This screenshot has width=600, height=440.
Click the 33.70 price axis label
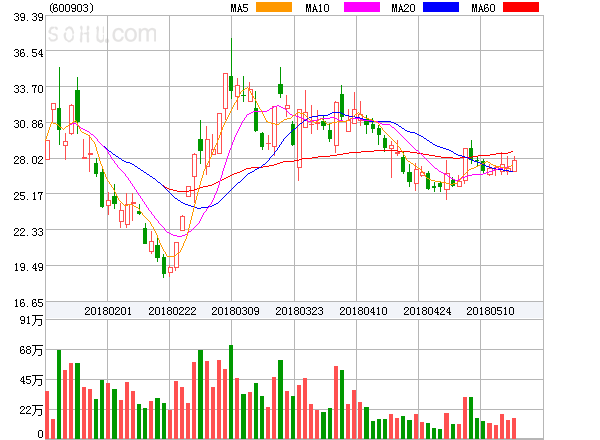tap(28, 89)
